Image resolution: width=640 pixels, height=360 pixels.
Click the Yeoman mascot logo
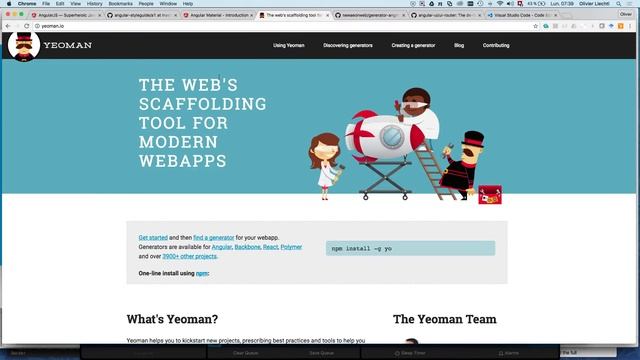tap(24, 46)
